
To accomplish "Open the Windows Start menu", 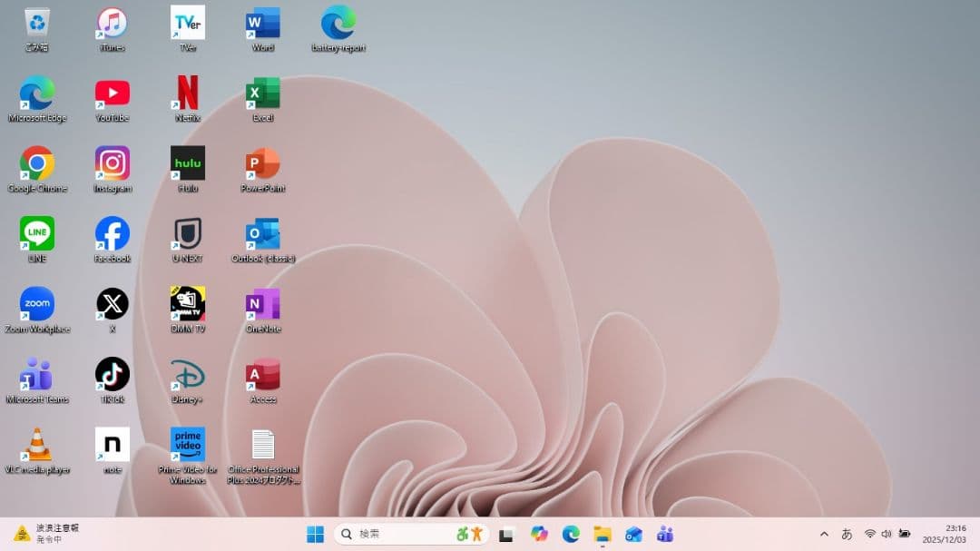I will 315,534.
